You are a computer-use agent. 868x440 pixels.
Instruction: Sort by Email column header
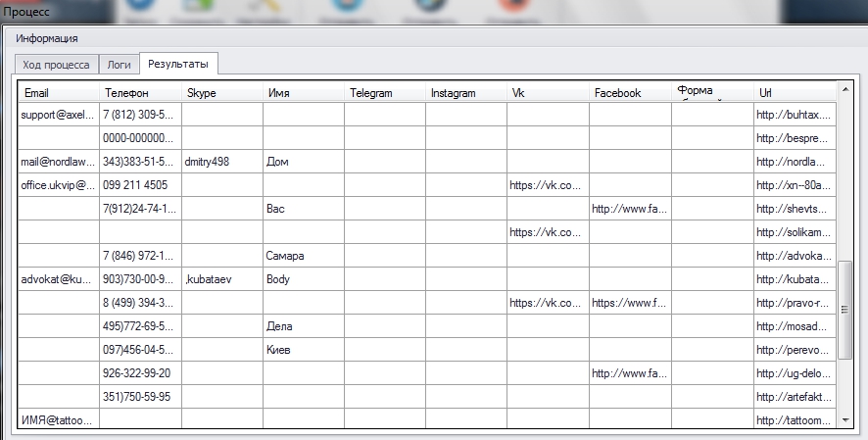click(59, 92)
